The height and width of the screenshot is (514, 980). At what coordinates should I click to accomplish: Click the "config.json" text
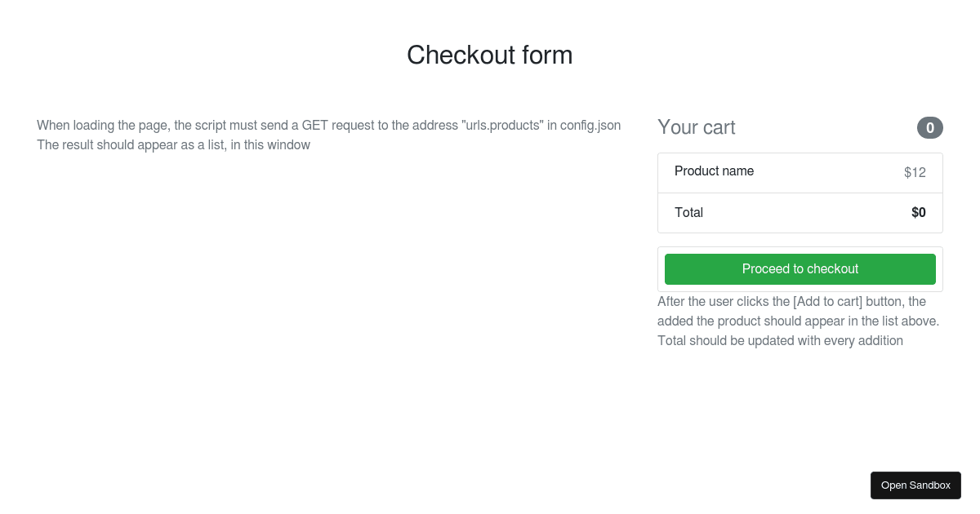(x=590, y=126)
